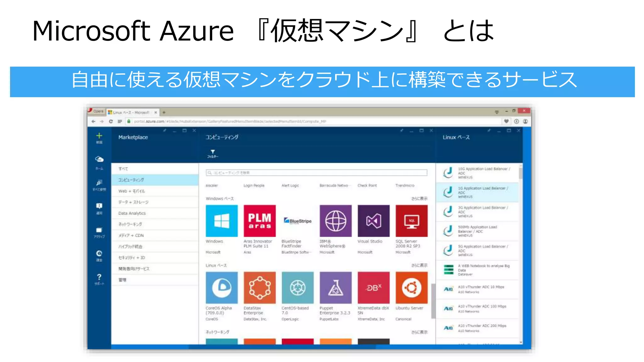Click the green plus New icon in sidebar
The width and height of the screenshot is (644, 362).
tap(99, 136)
